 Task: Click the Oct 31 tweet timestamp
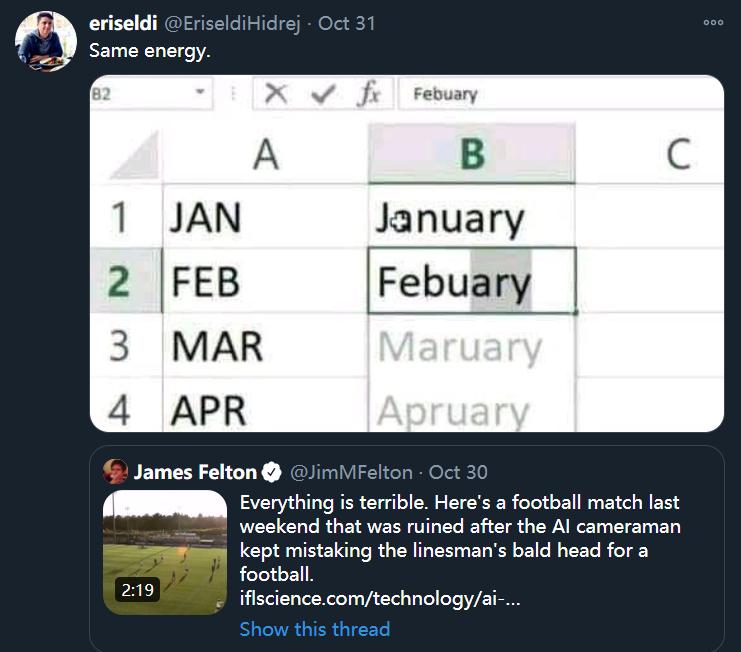[346, 22]
